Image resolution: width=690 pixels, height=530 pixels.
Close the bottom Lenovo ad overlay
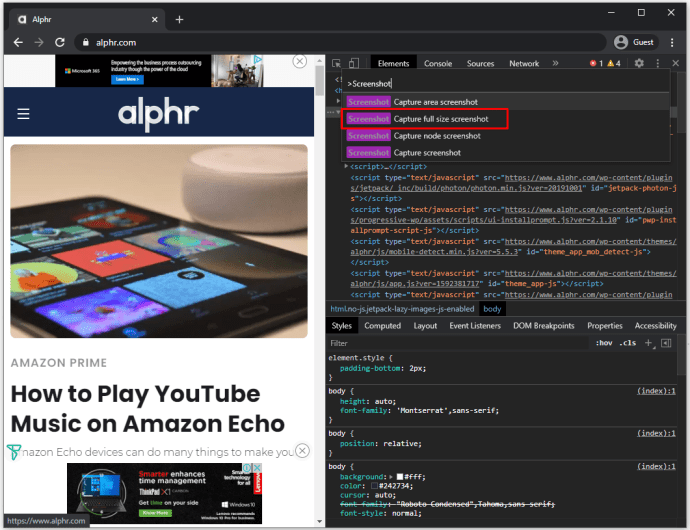pos(302,451)
